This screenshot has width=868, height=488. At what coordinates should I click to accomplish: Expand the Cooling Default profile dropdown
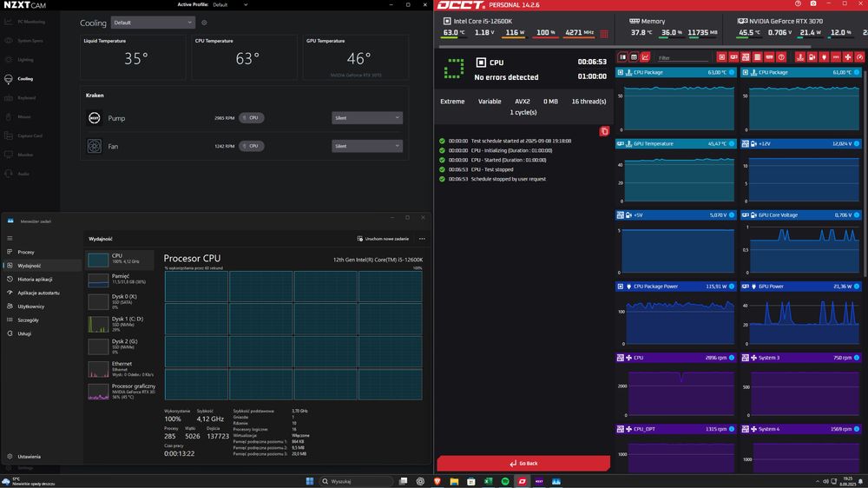pyautogui.click(x=153, y=23)
